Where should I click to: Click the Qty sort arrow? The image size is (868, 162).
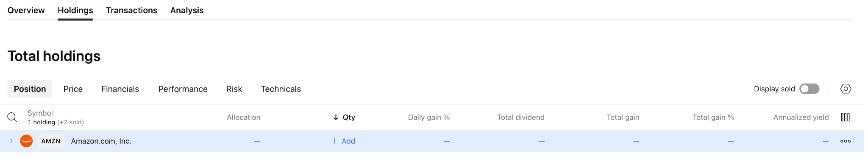[336, 117]
